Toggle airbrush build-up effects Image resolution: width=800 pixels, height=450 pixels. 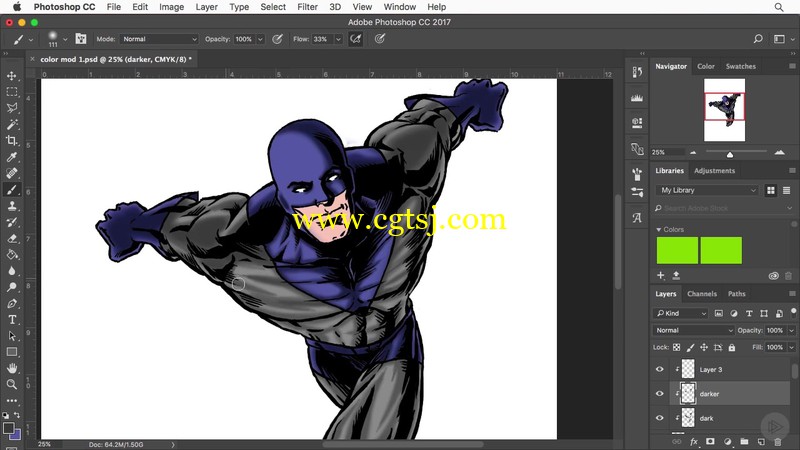[356, 39]
